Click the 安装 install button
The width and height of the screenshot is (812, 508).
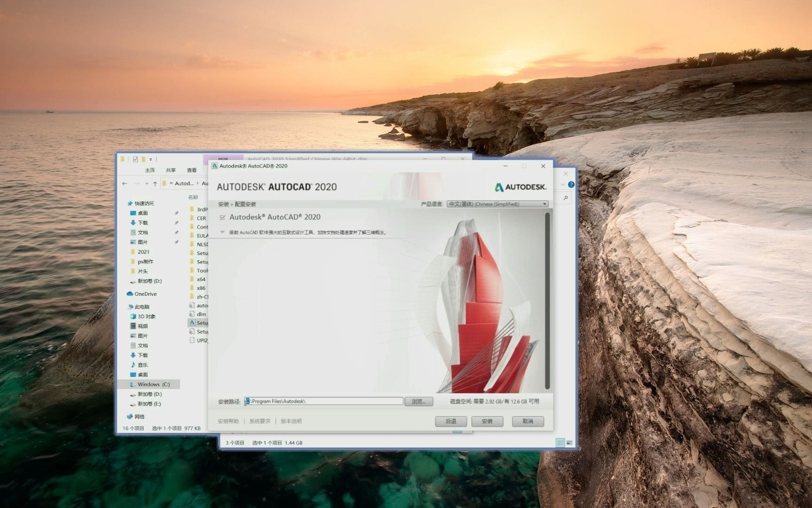pos(487,421)
